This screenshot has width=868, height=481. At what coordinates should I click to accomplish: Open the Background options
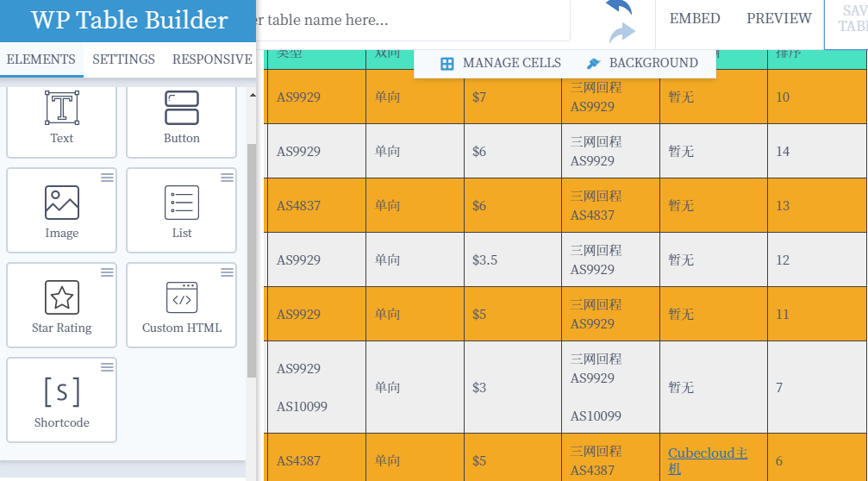(x=642, y=63)
